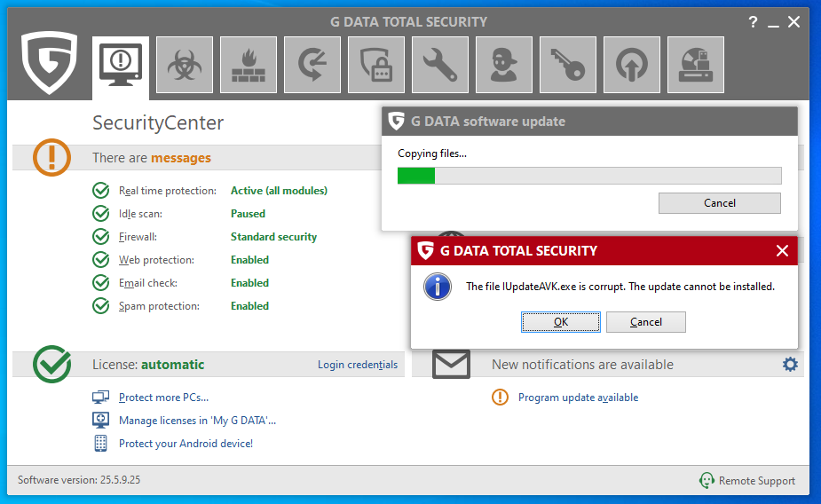This screenshot has height=504, width=821.
Task: Click the Spam protection label
Action: coord(159,305)
